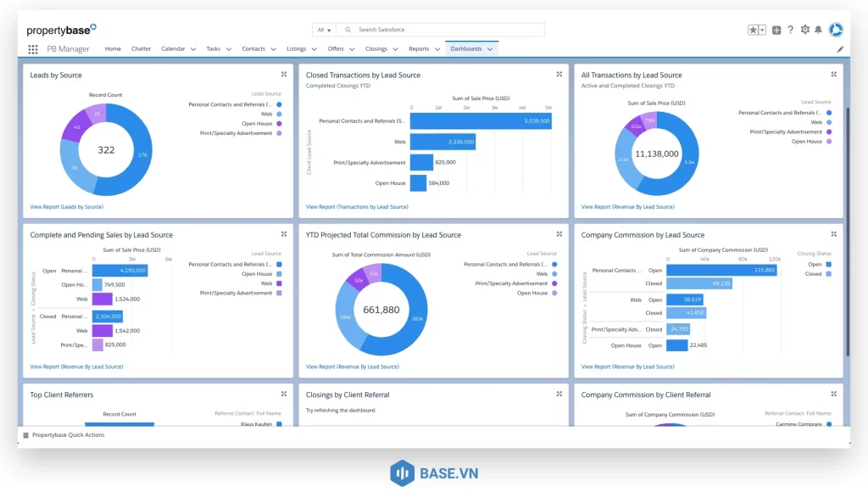Click the pencil edit navigation icon

click(x=840, y=49)
